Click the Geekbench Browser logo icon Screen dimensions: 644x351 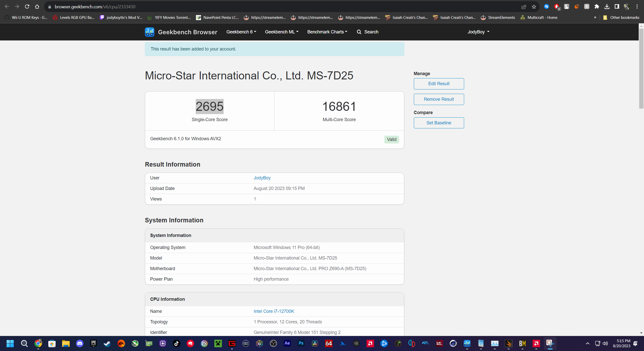click(x=149, y=32)
